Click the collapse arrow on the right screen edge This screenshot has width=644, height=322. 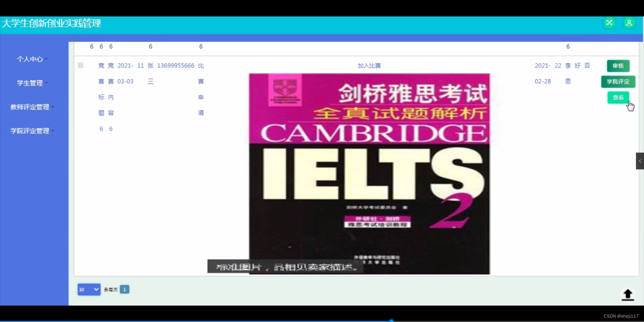pyautogui.click(x=640, y=161)
